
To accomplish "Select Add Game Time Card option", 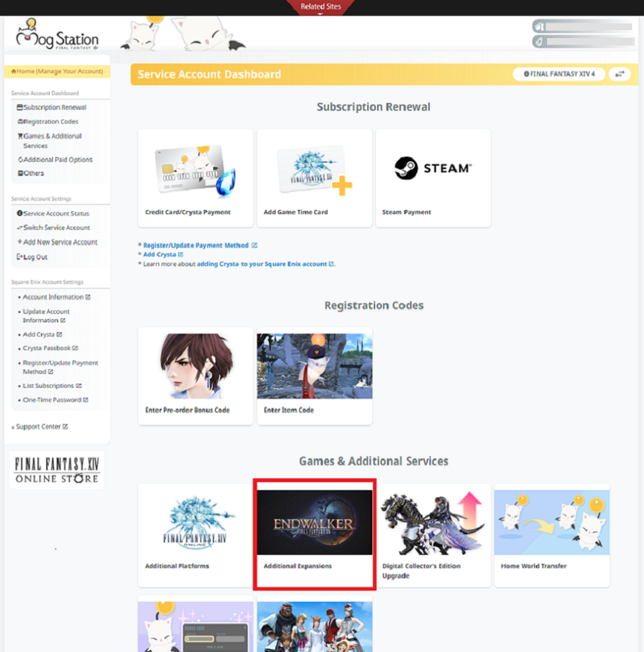I will 314,178.
